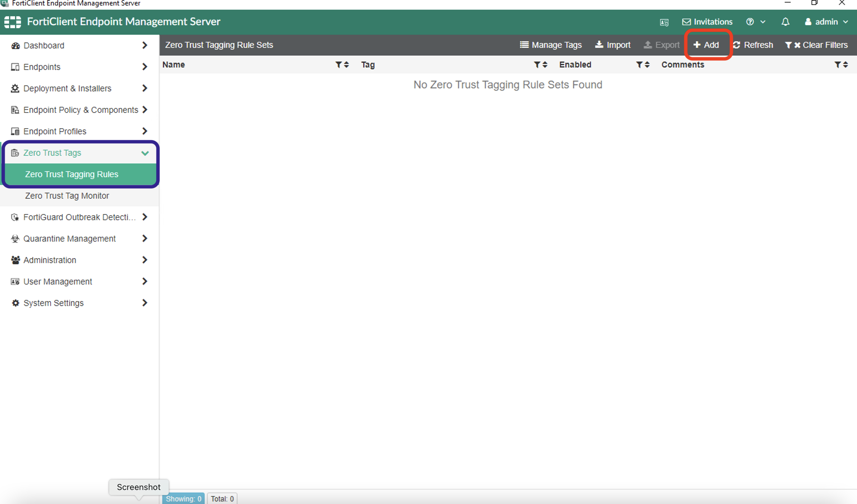The width and height of the screenshot is (857, 504).
Task: Click the Showing: 0 status badge
Action: pos(183,499)
